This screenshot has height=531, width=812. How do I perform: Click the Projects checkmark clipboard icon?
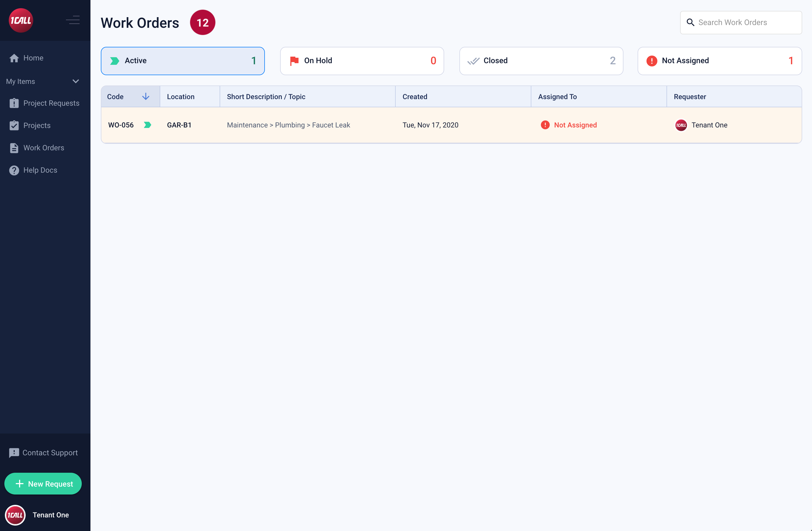pos(14,126)
